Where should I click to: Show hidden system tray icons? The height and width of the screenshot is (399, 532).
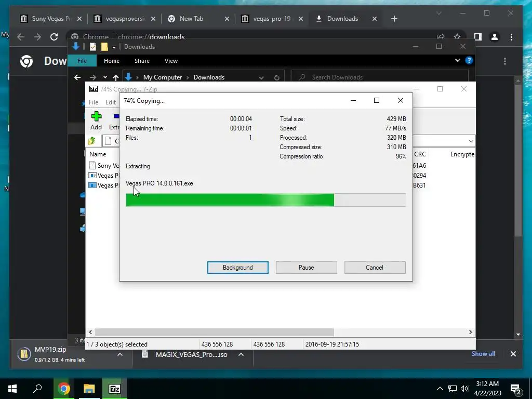click(x=440, y=389)
